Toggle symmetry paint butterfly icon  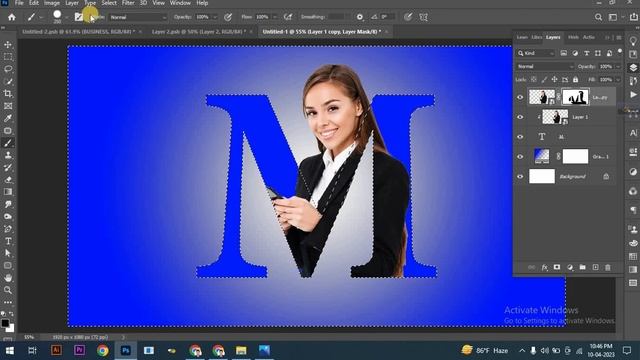tap(424, 17)
